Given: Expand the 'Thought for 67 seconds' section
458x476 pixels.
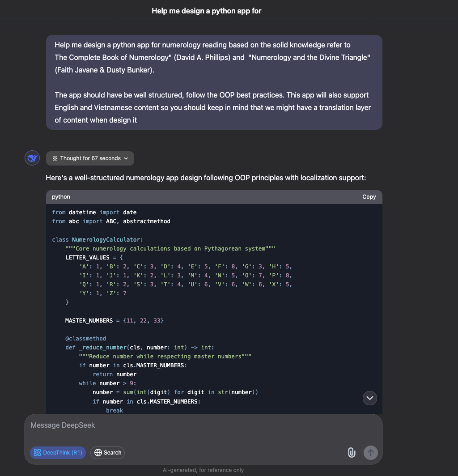Looking at the screenshot, I should click(x=90, y=158).
